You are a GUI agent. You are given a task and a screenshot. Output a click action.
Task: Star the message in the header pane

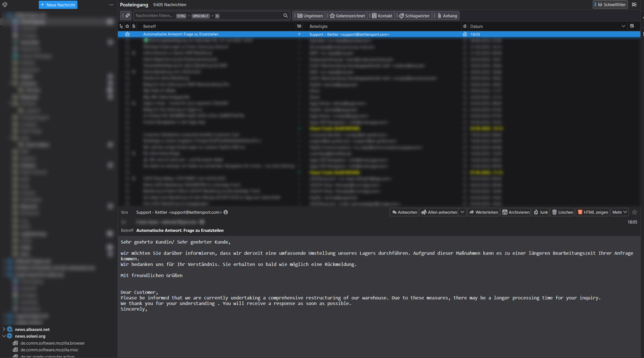(634, 212)
